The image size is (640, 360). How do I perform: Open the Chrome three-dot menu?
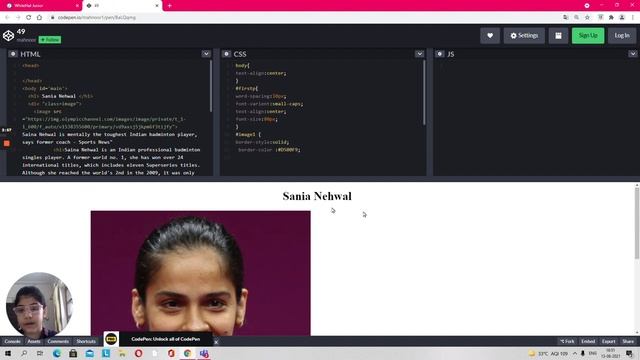tap(633, 18)
